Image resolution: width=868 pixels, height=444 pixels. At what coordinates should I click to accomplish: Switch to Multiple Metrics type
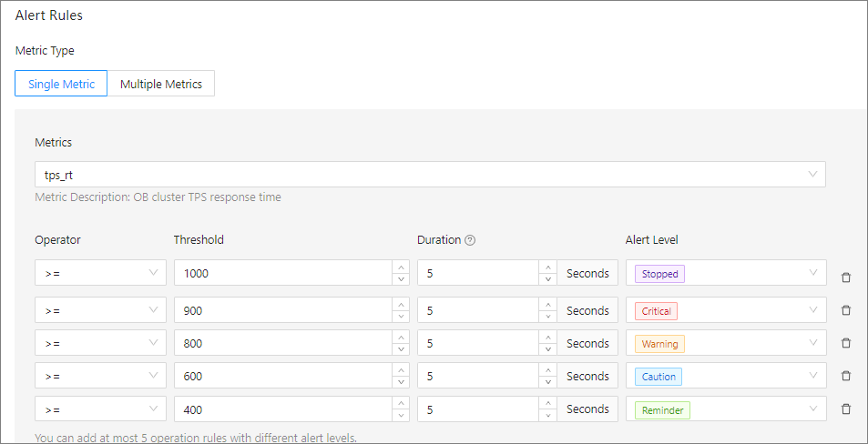(160, 84)
